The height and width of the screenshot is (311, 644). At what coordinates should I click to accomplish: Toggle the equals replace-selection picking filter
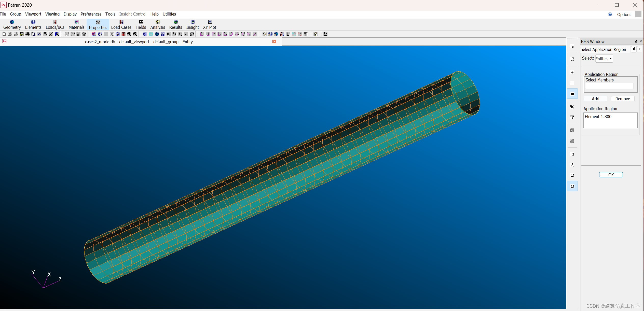coord(572,94)
